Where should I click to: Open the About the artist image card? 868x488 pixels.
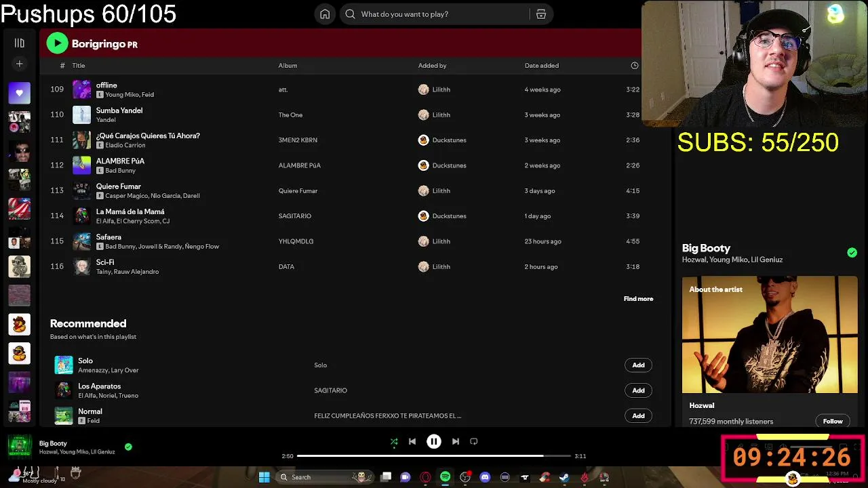770,334
